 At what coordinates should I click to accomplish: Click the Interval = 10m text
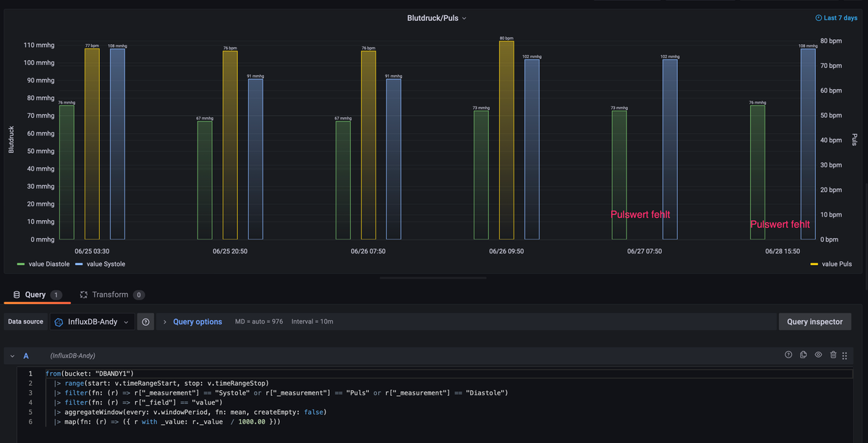tap(312, 321)
